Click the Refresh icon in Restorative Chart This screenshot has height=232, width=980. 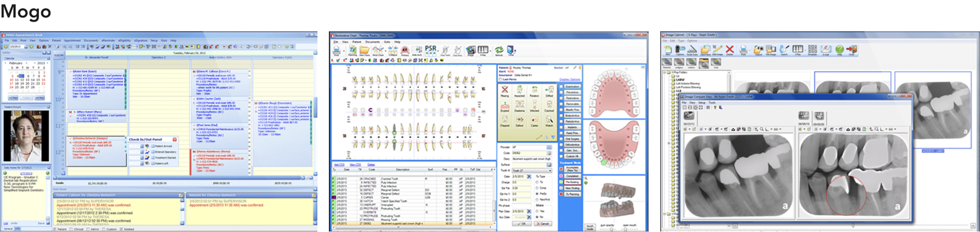tap(499, 51)
